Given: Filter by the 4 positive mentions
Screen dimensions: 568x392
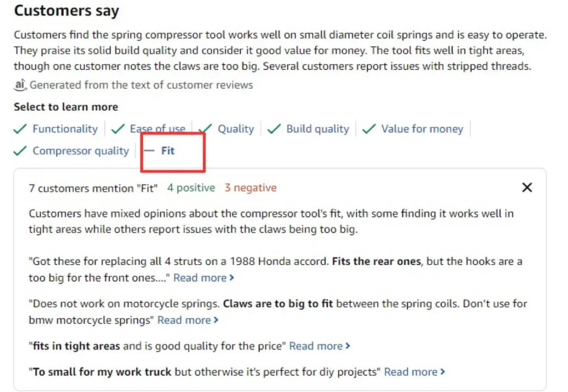Looking at the screenshot, I should (191, 188).
